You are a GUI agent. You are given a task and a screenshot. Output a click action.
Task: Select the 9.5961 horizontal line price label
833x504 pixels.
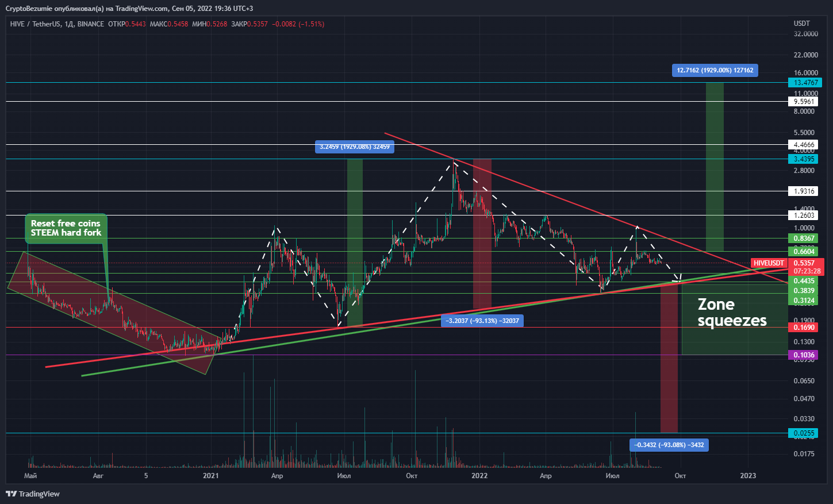coord(804,102)
